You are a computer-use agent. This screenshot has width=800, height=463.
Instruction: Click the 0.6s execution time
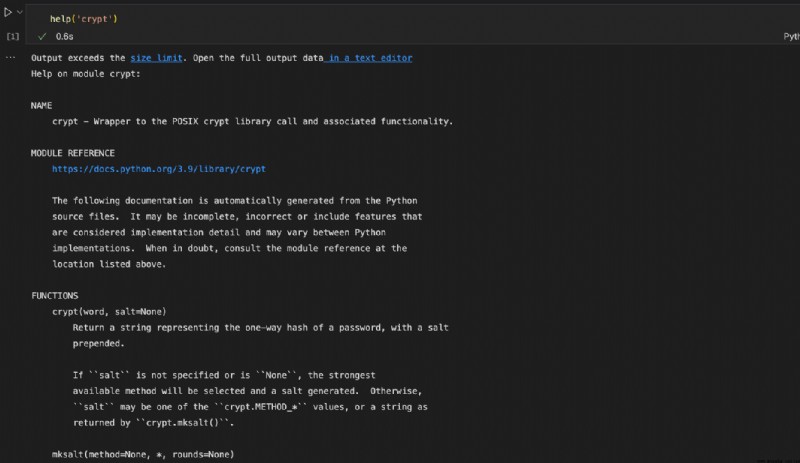point(64,36)
